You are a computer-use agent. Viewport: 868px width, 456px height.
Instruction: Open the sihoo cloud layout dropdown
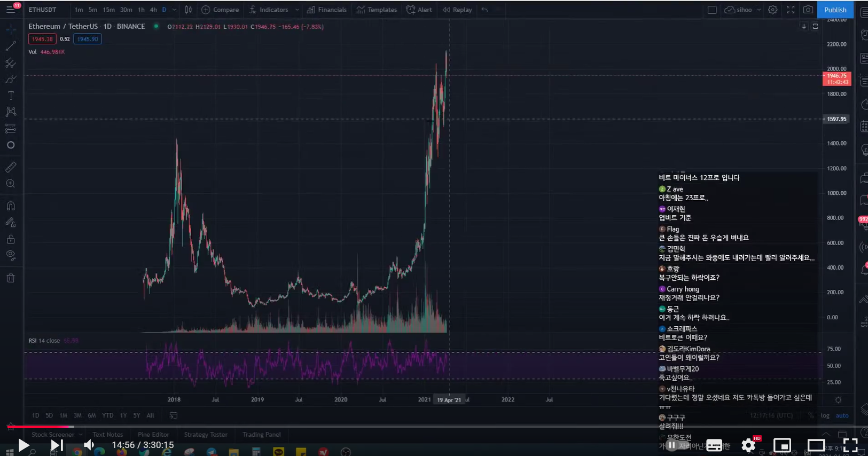(x=742, y=10)
